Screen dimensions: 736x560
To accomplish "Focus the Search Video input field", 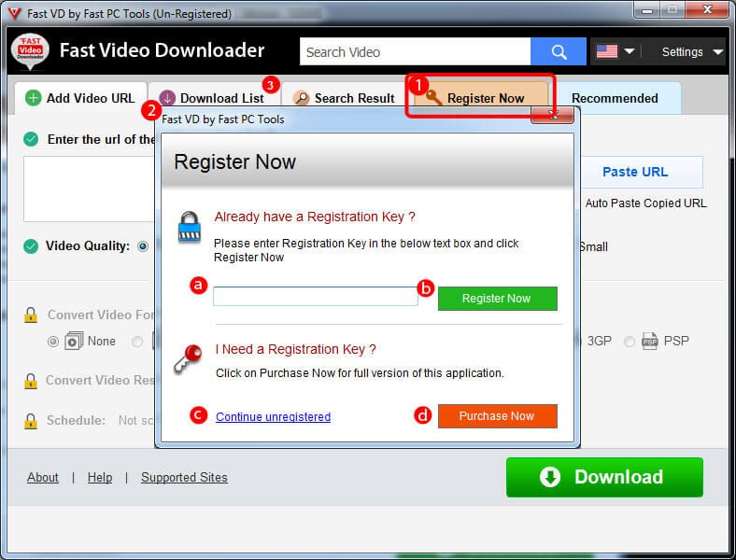I will [x=415, y=51].
